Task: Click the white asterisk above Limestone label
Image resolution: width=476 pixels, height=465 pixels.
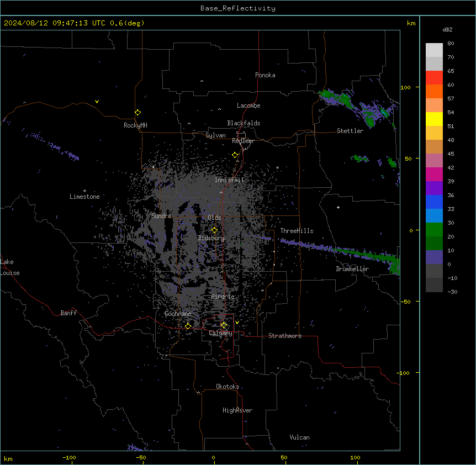Action: [x=84, y=191]
